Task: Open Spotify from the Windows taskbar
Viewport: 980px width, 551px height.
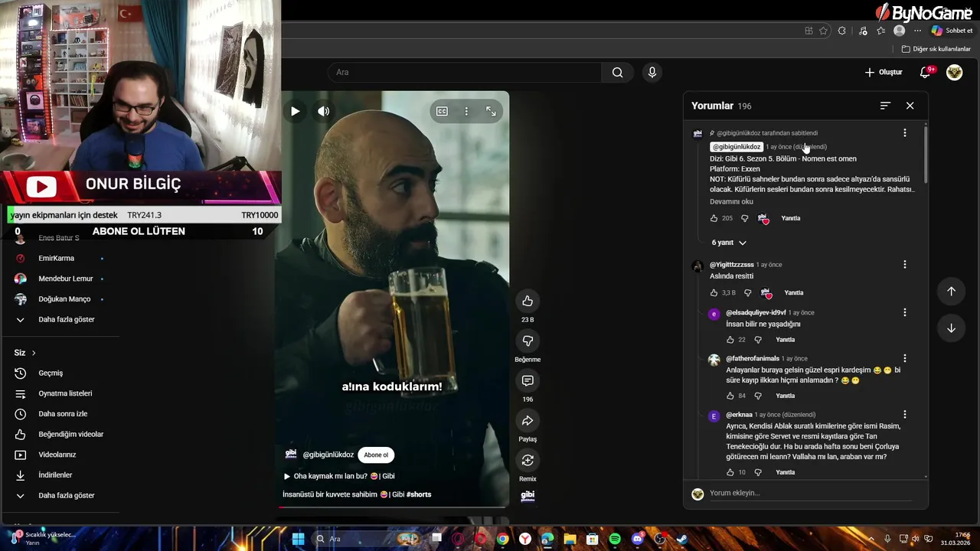Action: [615, 539]
